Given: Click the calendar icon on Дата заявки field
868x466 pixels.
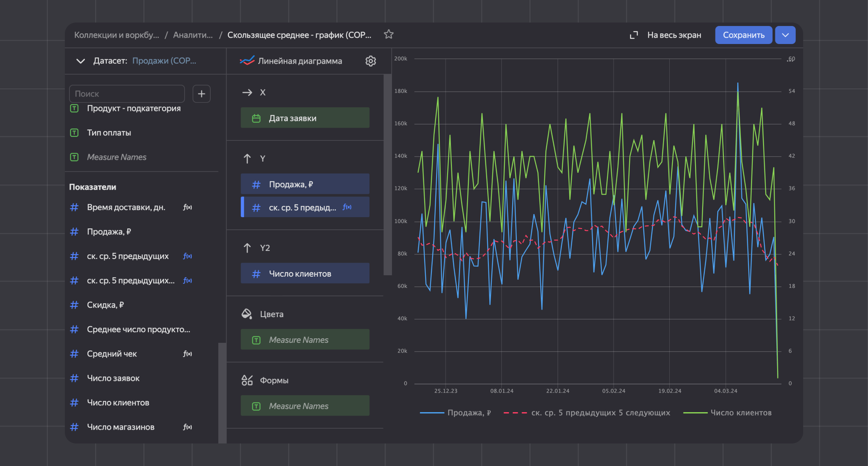Looking at the screenshot, I should 256,118.
